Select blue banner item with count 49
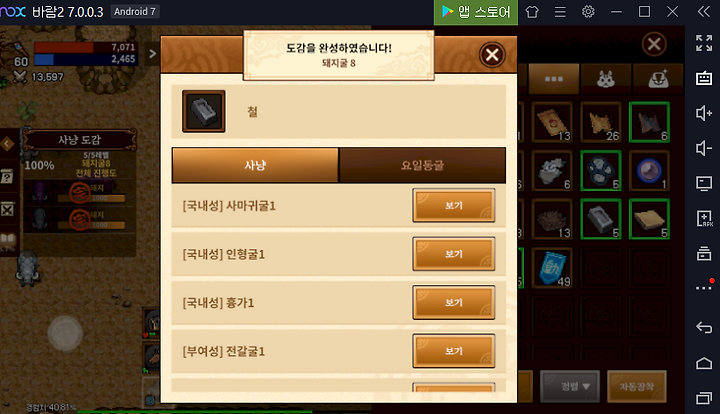The width and height of the screenshot is (720, 414). click(x=552, y=268)
